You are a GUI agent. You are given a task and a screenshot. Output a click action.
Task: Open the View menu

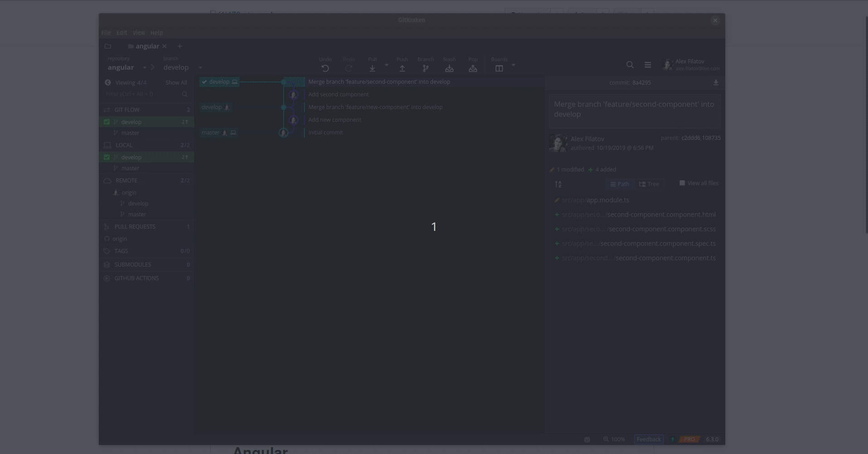point(139,33)
